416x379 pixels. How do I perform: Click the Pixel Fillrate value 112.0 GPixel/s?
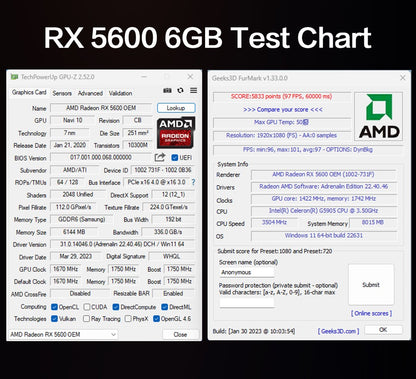(x=73, y=207)
